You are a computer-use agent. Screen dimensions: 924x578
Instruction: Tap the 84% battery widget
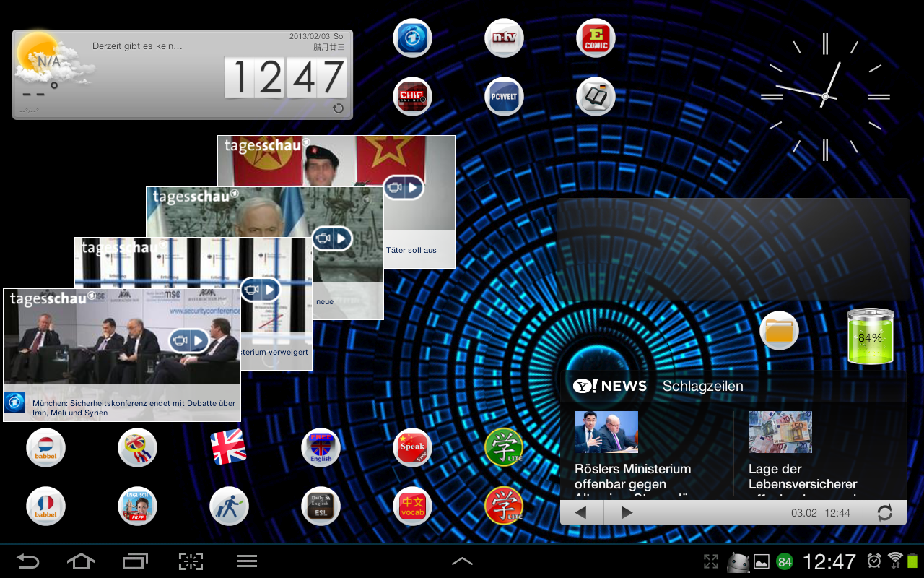point(870,336)
